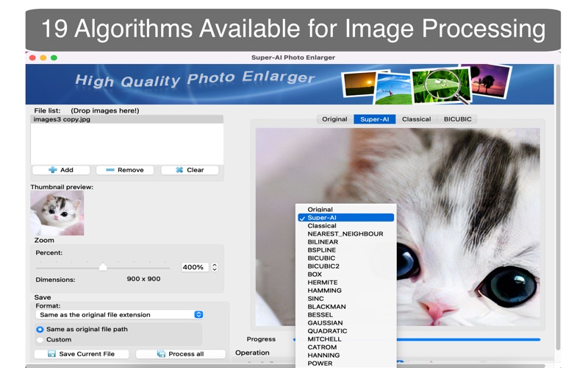Click the Add button plus icon

(x=53, y=170)
